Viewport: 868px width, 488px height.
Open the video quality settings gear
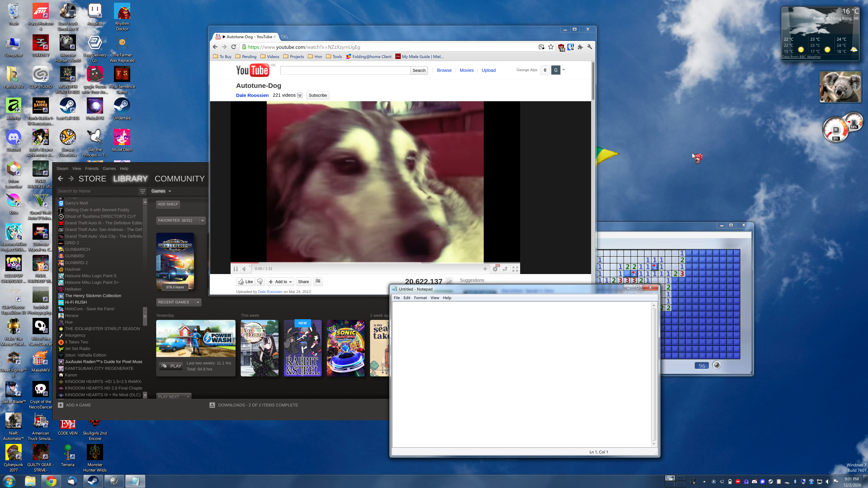pos(495,269)
